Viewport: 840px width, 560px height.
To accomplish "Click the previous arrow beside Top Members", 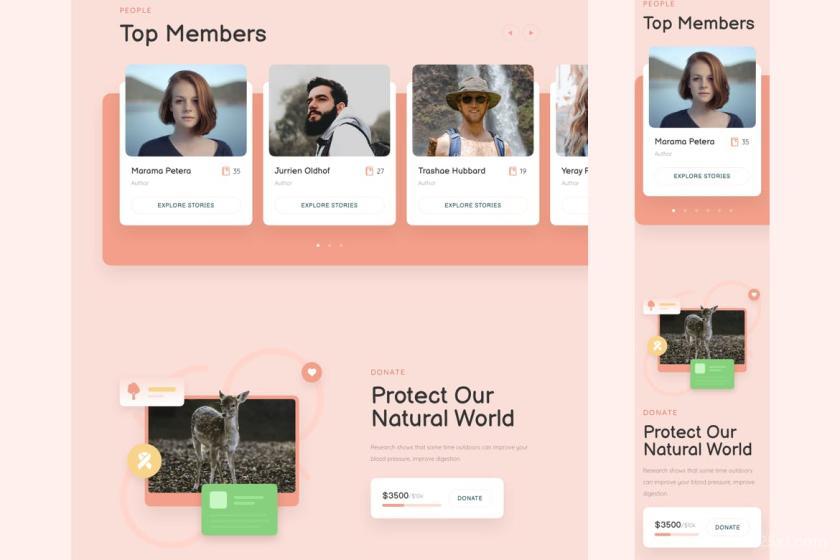I will [510, 33].
